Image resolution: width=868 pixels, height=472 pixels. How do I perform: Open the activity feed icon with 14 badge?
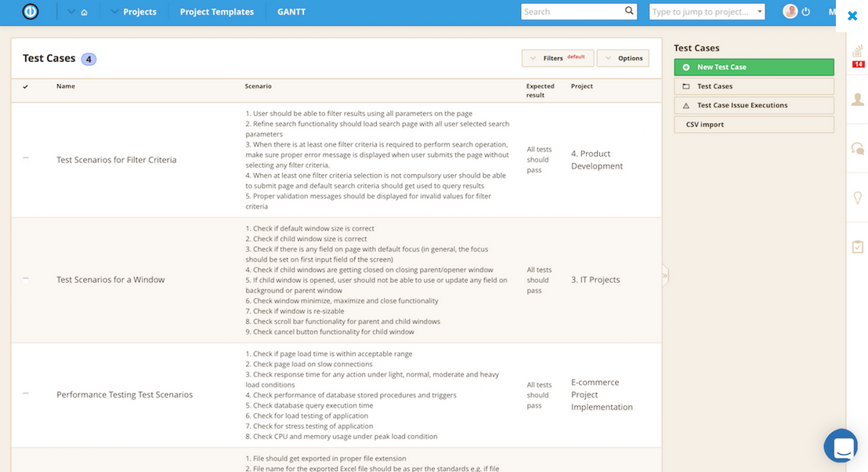[x=858, y=57]
